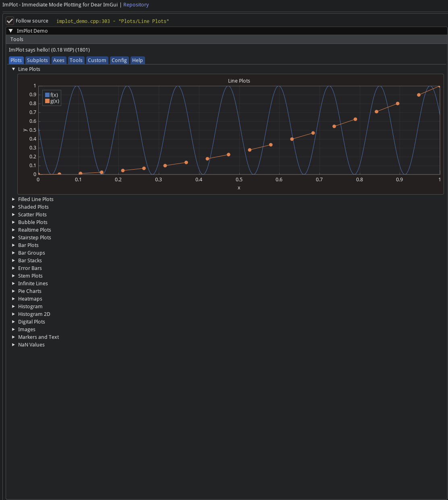
Task: Collapse the ImPlot Demo window arrow
Action: (x=11, y=31)
